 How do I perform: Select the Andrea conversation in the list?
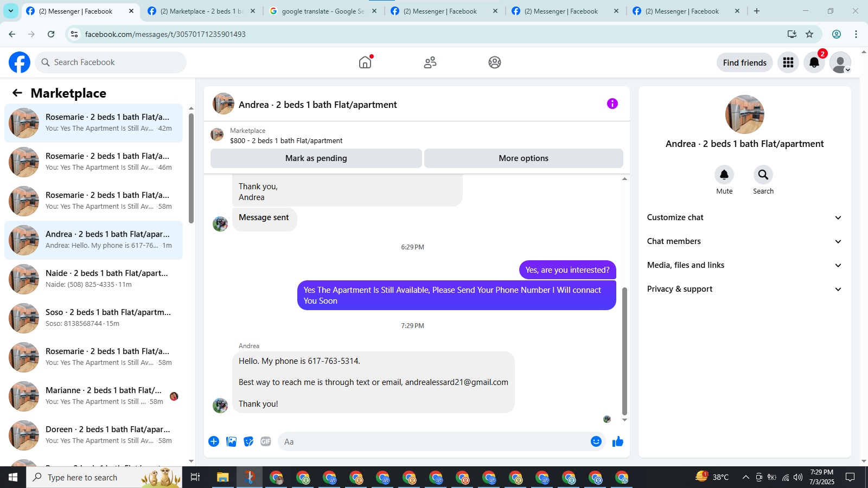pos(94,240)
